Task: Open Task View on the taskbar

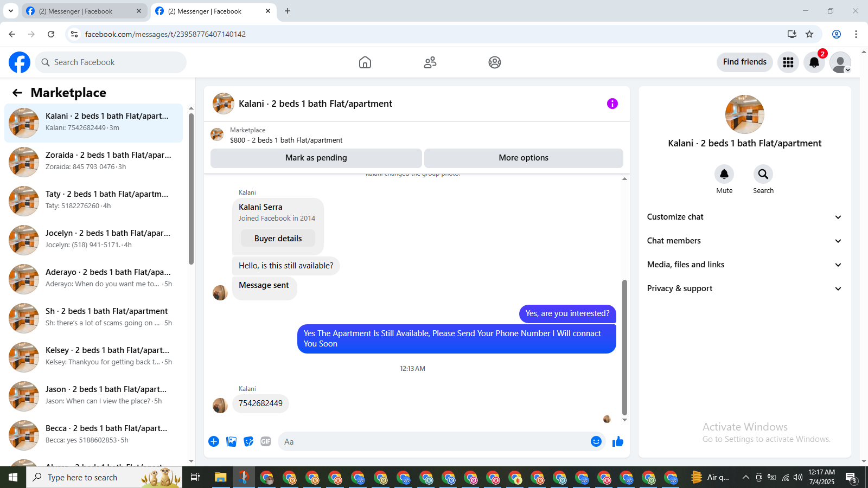Action: 195,477
